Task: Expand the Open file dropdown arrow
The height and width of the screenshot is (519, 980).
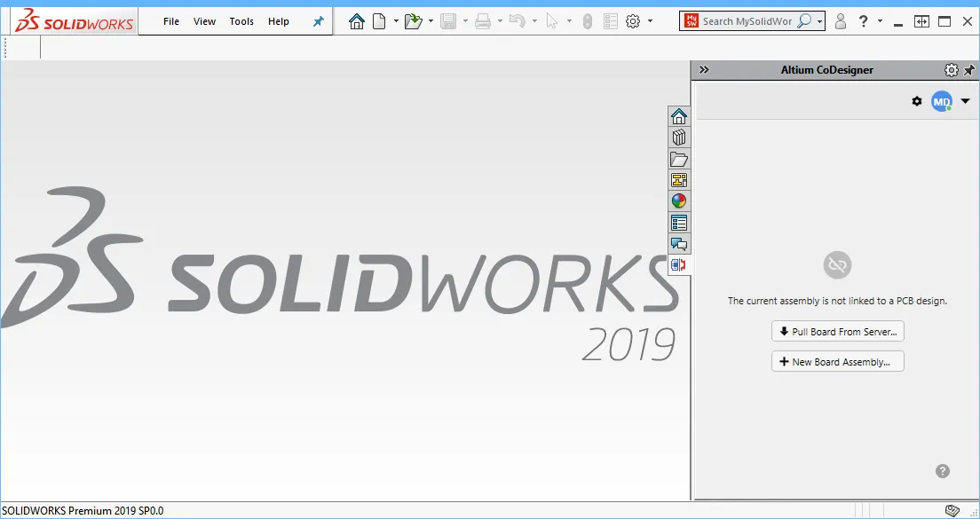Action: 431,22
